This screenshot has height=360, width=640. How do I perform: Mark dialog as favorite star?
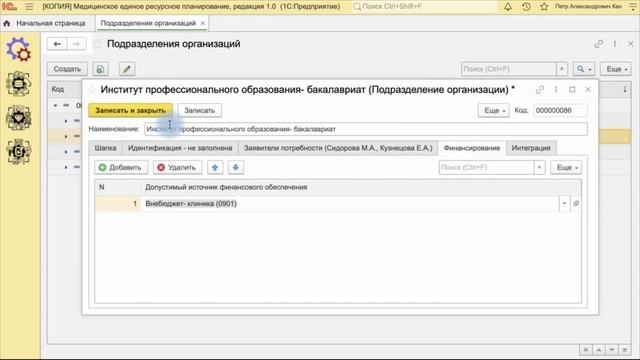(93, 89)
